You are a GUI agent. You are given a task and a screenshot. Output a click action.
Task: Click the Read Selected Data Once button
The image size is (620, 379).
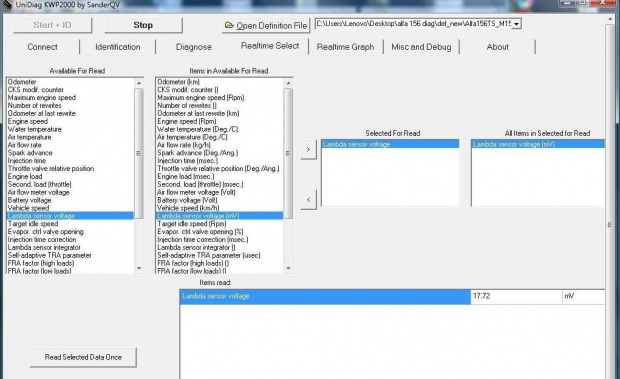click(x=83, y=357)
